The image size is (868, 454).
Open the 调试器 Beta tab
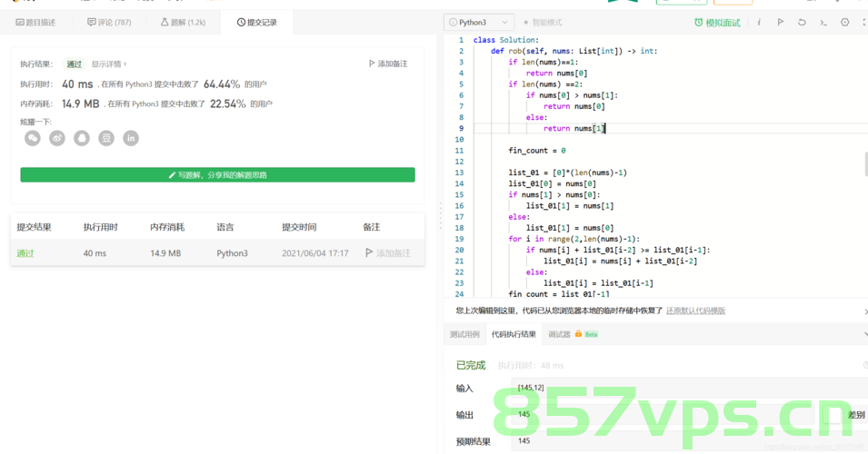coord(573,334)
